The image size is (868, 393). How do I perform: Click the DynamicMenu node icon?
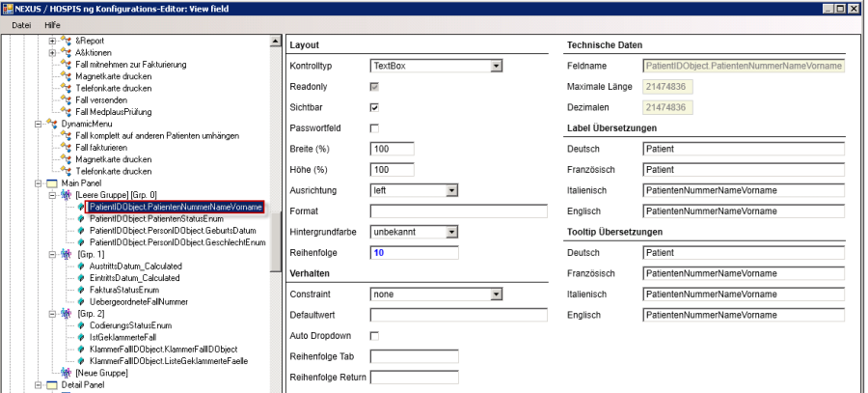pos(52,124)
